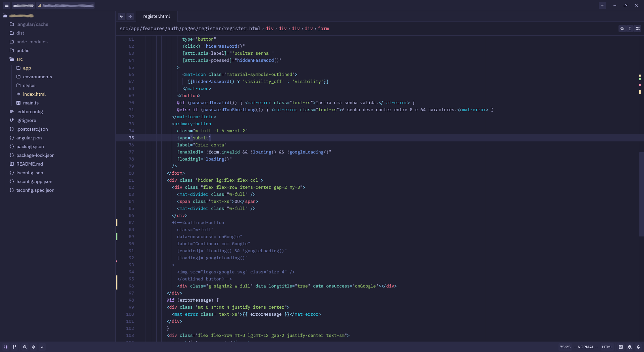
Task: Open the title bar dropdown chevron
Action: 602,5
